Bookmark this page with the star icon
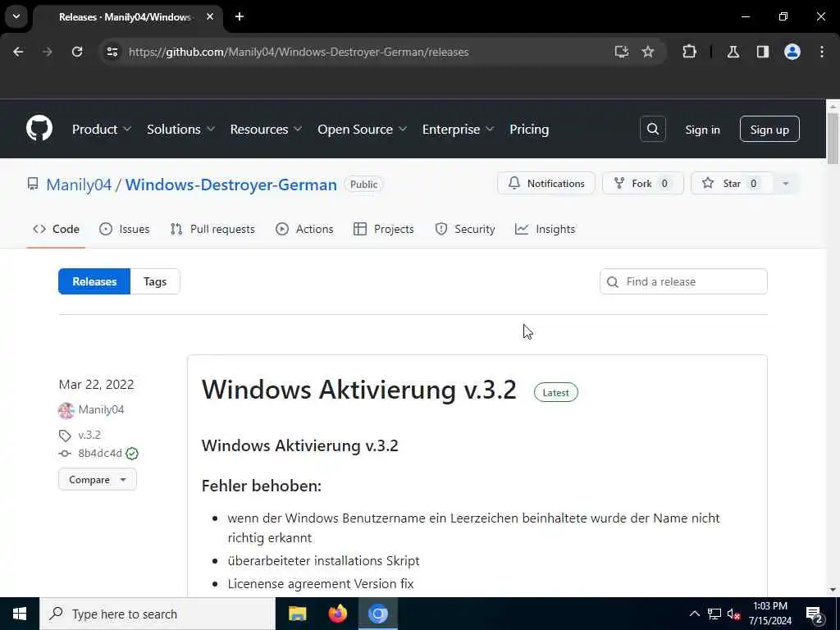Screen dimensions: 840x630 pos(648,52)
